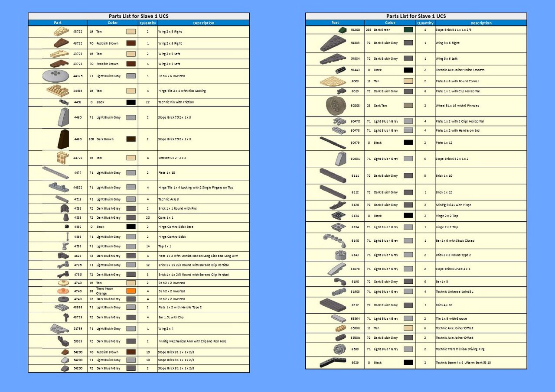Click the Quantity header in the right table
The image size is (555, 392).
425,23
